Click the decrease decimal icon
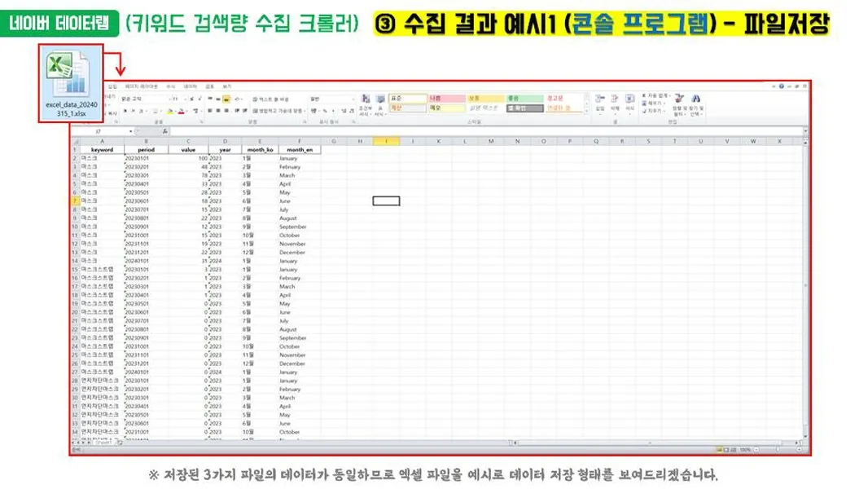The width and height of the screenshot is (868, 489). point(352,111)
